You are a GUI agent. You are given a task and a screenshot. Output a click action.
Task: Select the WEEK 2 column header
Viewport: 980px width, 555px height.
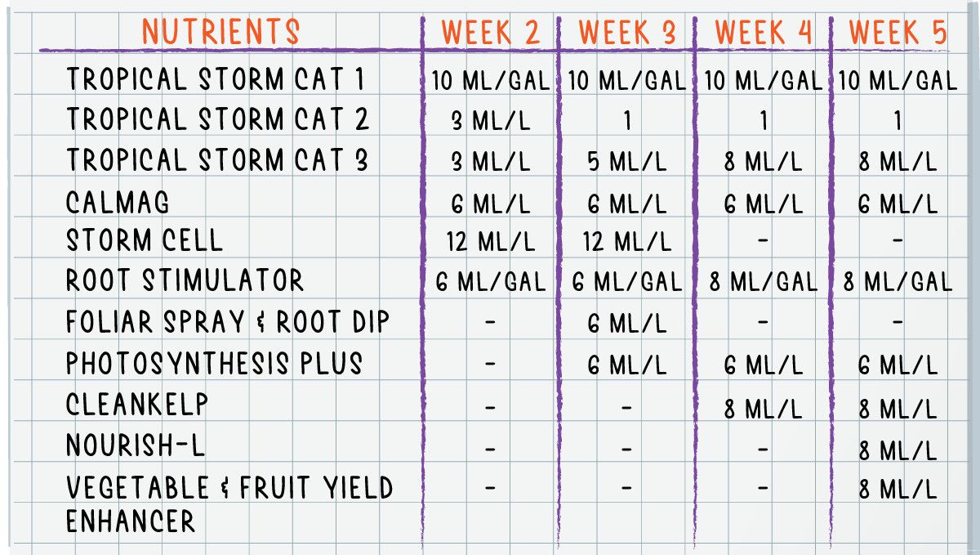point(491,33)
